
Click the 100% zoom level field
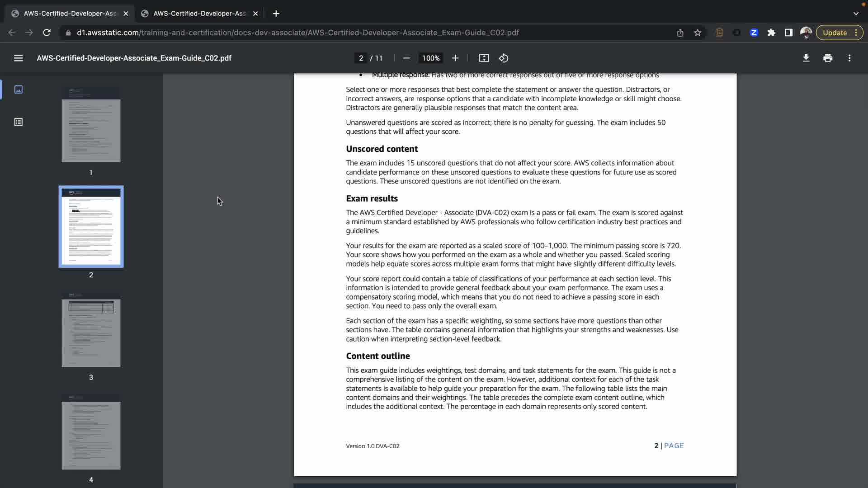[430, 58]
